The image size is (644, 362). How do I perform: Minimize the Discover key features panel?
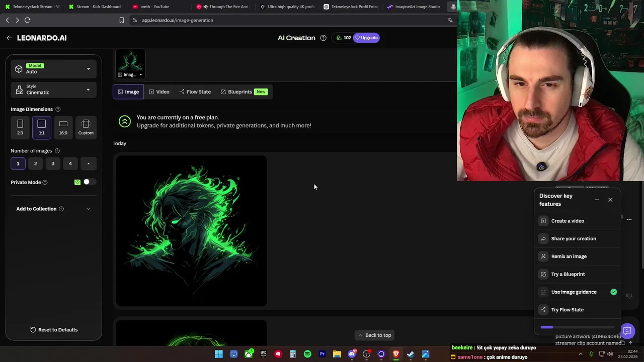pyautogui.click(x=597, y=200)
